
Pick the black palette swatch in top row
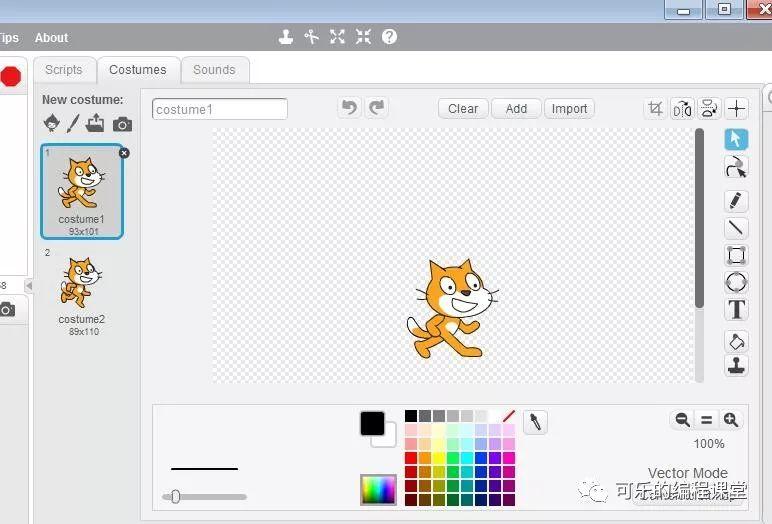click(x=411, y=416)
